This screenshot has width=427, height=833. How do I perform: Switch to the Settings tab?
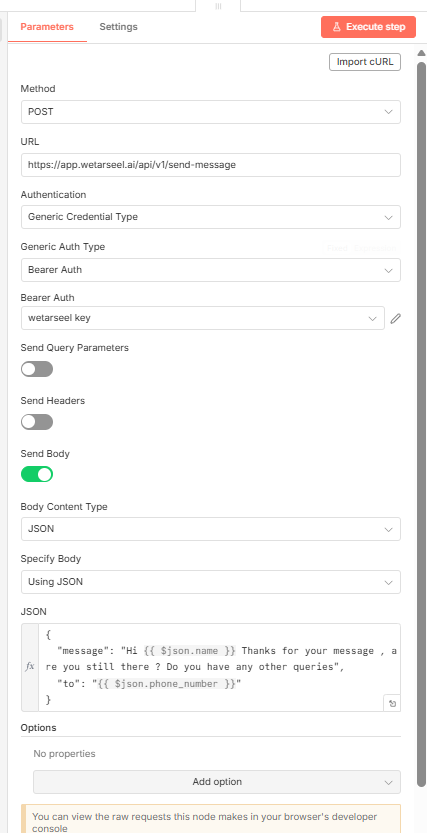[118, 27]
